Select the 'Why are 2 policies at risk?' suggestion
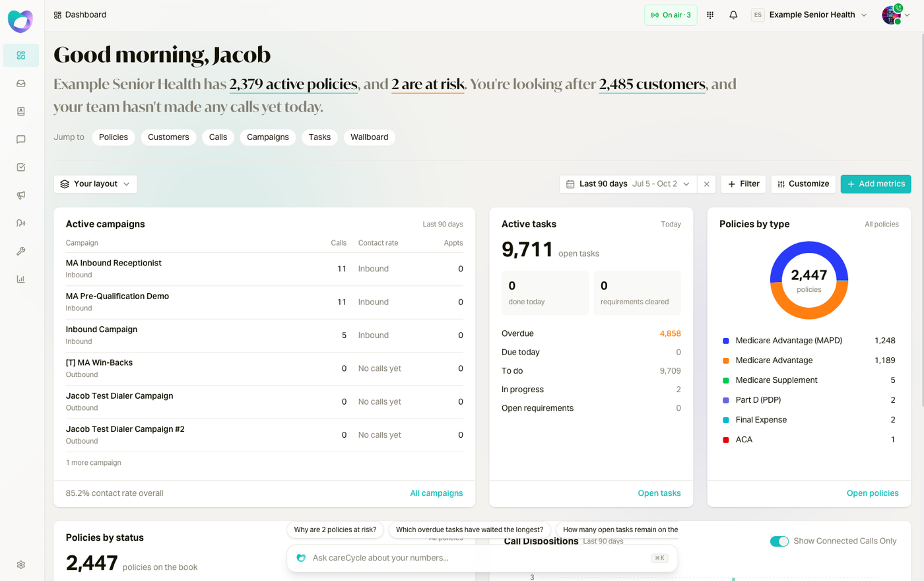 point(335,530)
